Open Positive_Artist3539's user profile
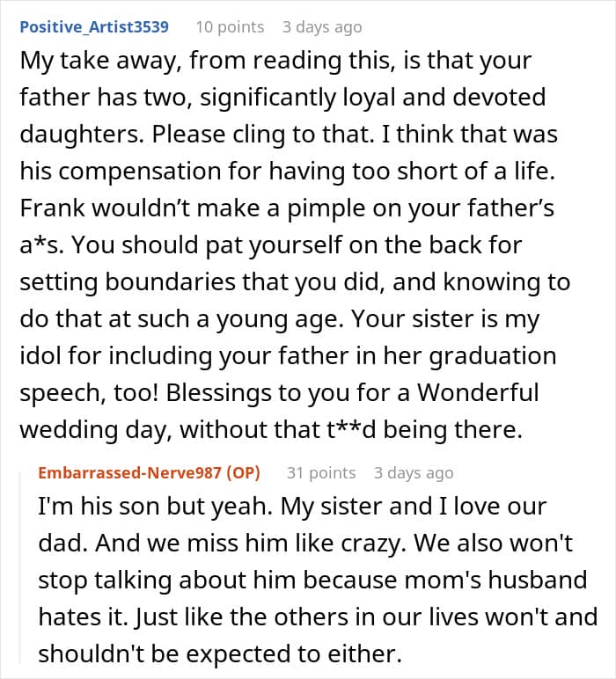The width and height of the screenshot is (616, 679). pyautogui.click(x=94, y=26)
